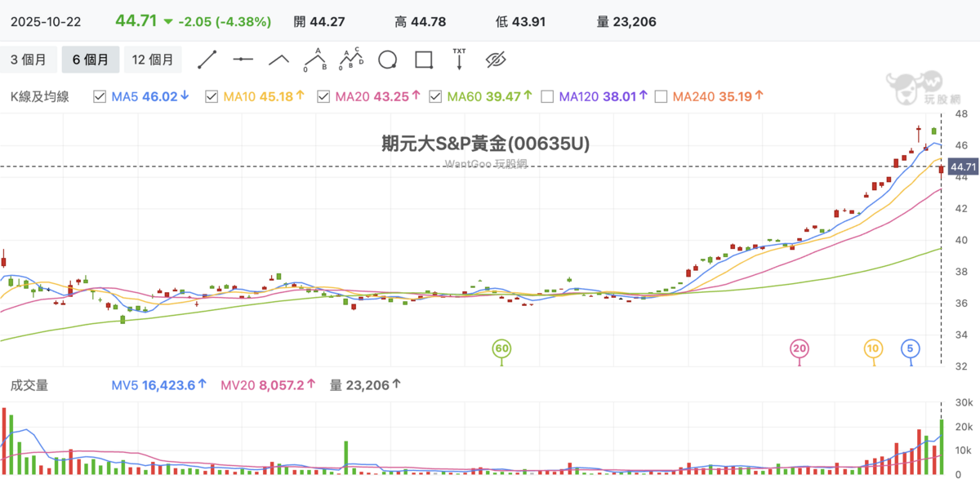Screen dimensions: 980x479
Task: Click the chart title 期元大S&P黃金(00635U)
Action: point(486,143)
